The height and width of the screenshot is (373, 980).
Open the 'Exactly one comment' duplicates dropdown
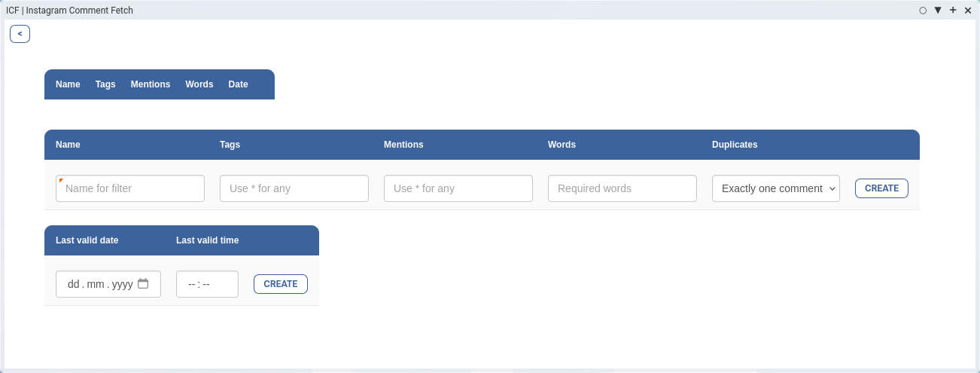(776, 188)
